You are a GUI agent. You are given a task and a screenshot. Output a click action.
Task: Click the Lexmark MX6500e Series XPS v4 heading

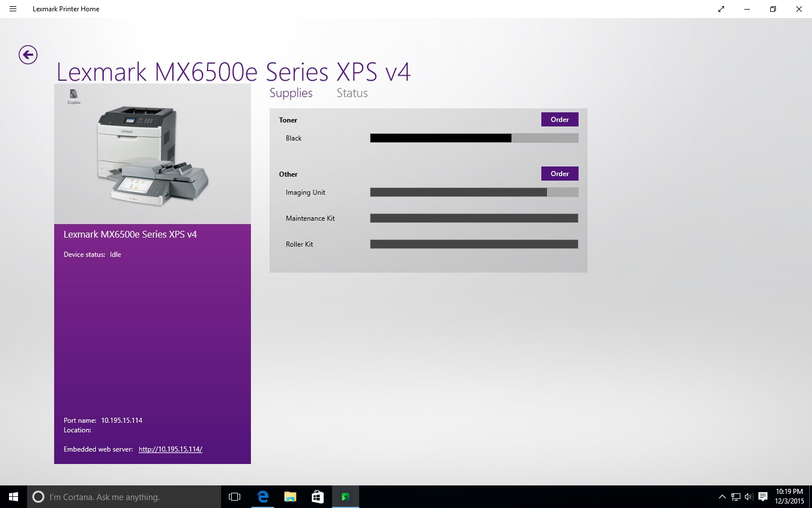233,72
